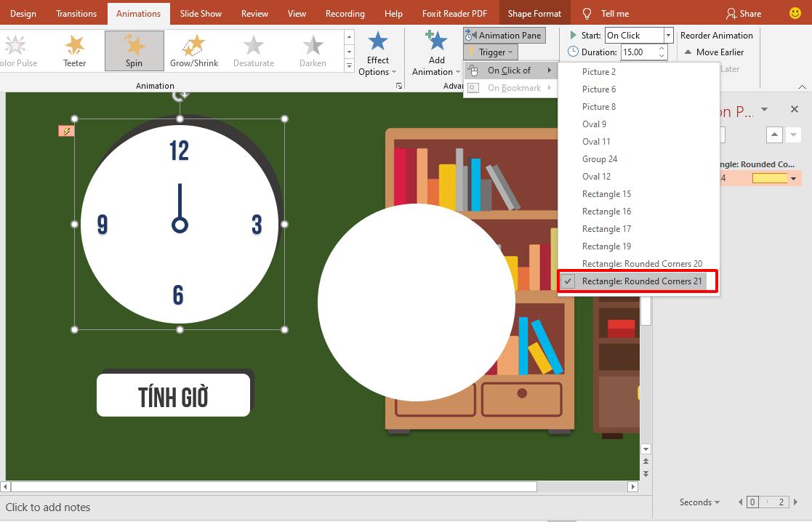Switch to the Slide Show tab
This screenshot has height=522, width=812.
tap(201, 13)
